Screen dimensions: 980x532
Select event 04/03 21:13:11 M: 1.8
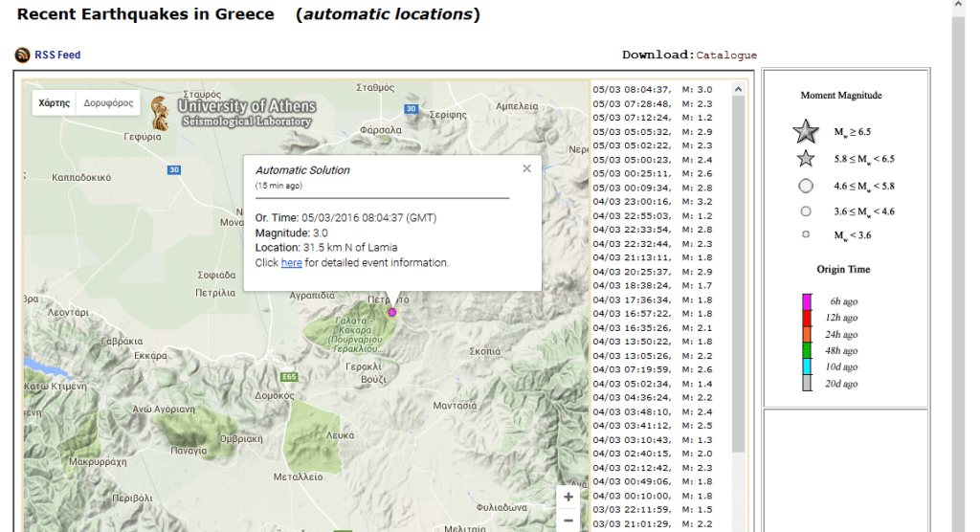(x=653, y=257)
